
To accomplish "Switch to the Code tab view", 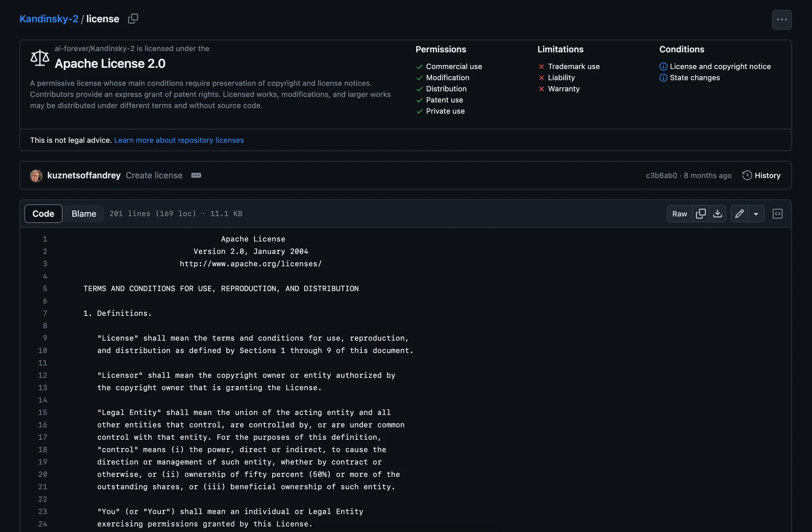I will tap(43, 213).
